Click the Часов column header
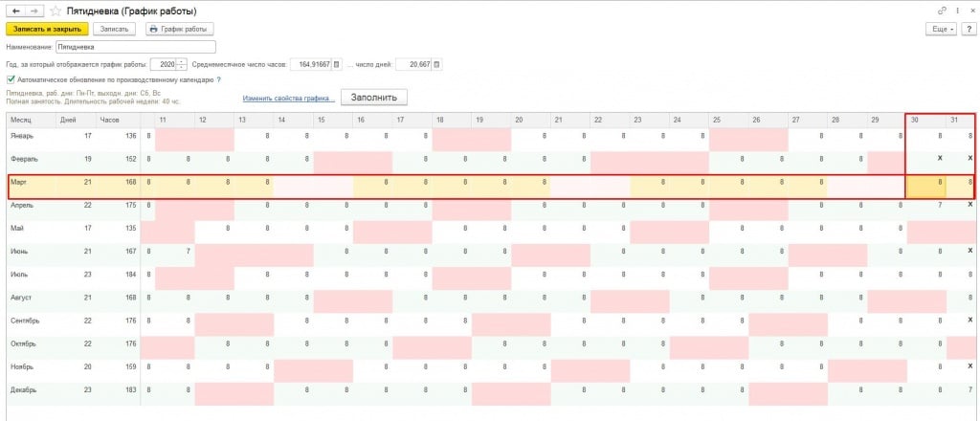980x421 pixels. 110,120
